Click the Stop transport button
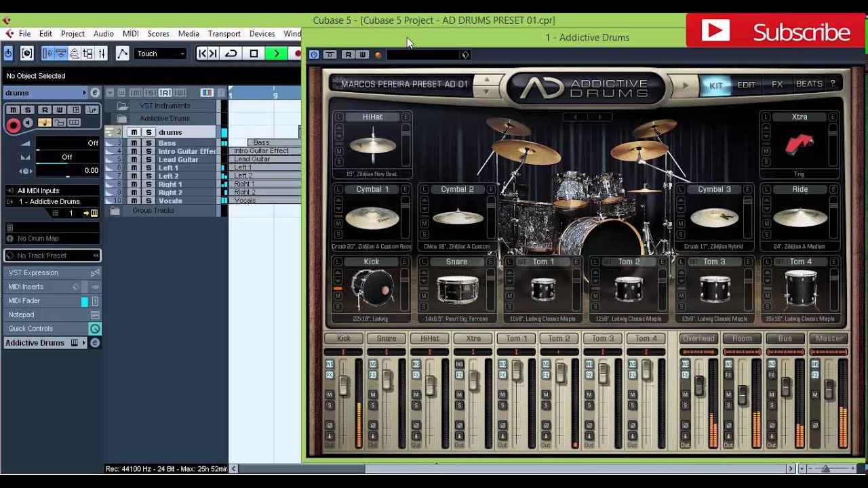Viewport: 868px width, 488px height. coord(254,54)
